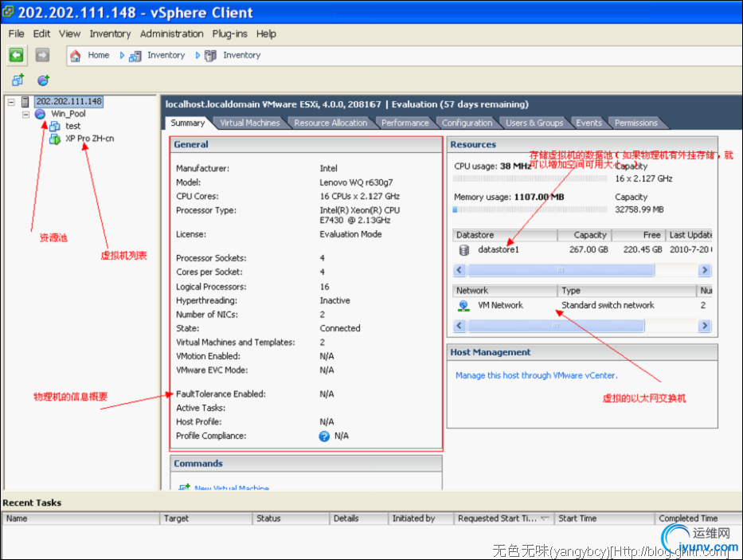Click Manage this host through VMware vCenter link

point(537,375)
